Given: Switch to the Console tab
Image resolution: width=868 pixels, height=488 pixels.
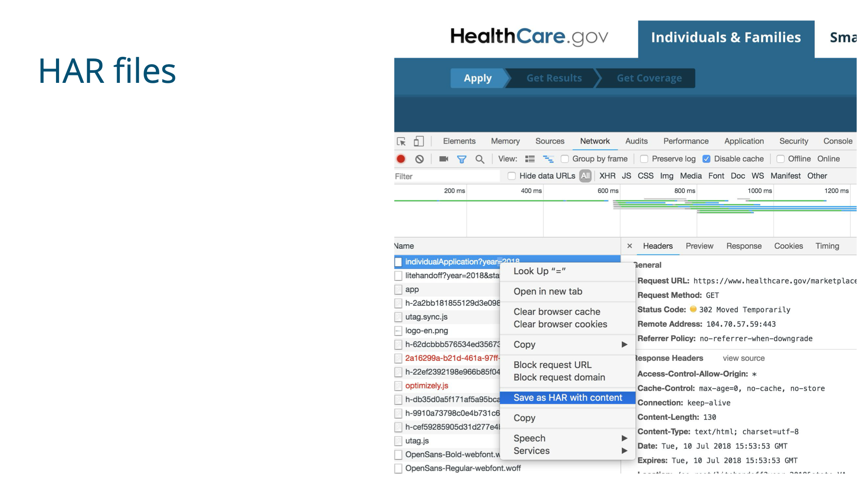Looking at the screenshot, I should pyautogui.click(x=838, y=141).
